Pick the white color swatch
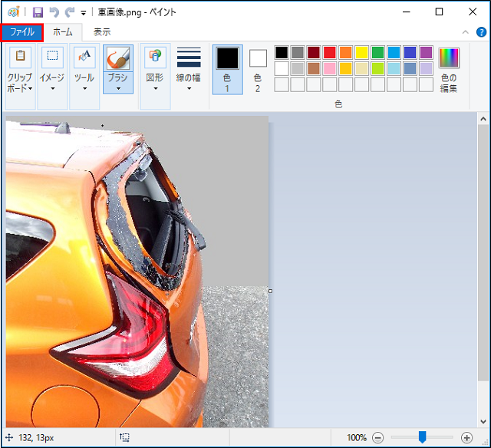This screenshot has height=448, width=491. (282, 68)
